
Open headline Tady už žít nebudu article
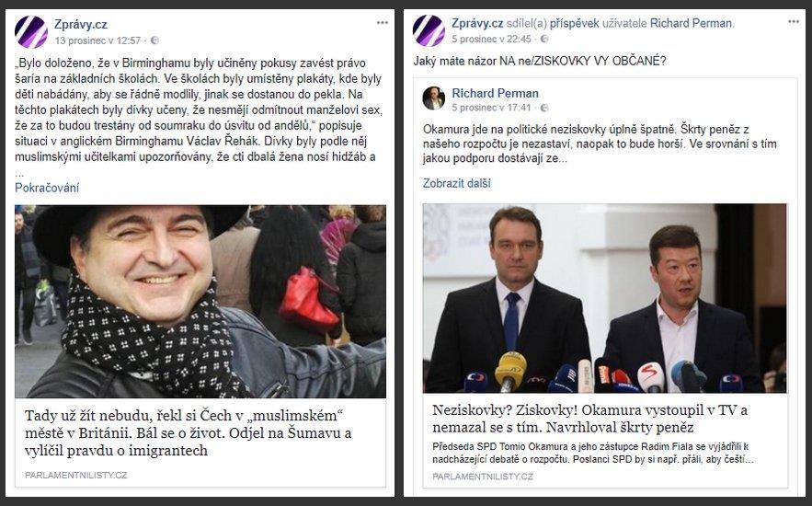click(x=189, y=433)
